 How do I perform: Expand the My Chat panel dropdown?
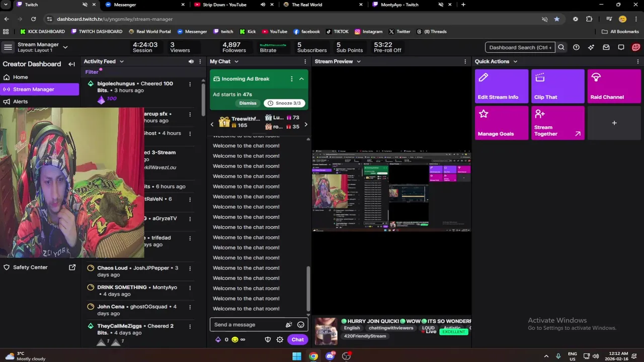[x=236, y=61]
